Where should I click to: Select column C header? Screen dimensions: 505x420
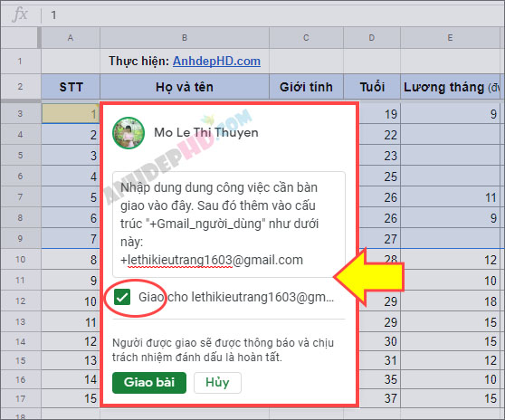[x=306, y=38]
